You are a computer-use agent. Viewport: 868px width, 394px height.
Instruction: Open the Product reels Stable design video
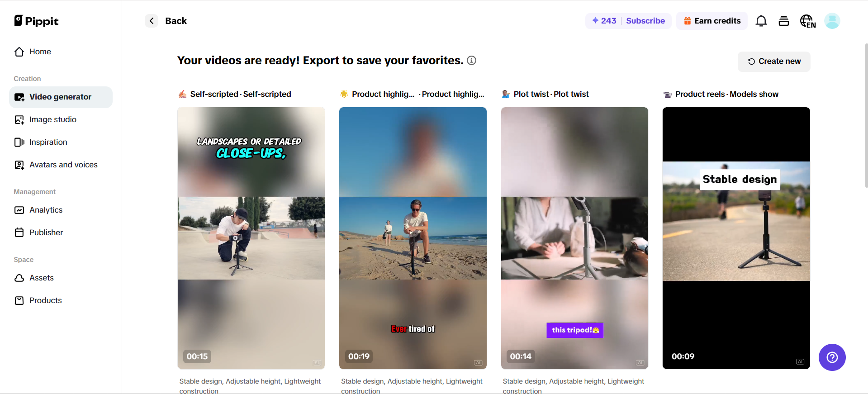tap(736, 238)
